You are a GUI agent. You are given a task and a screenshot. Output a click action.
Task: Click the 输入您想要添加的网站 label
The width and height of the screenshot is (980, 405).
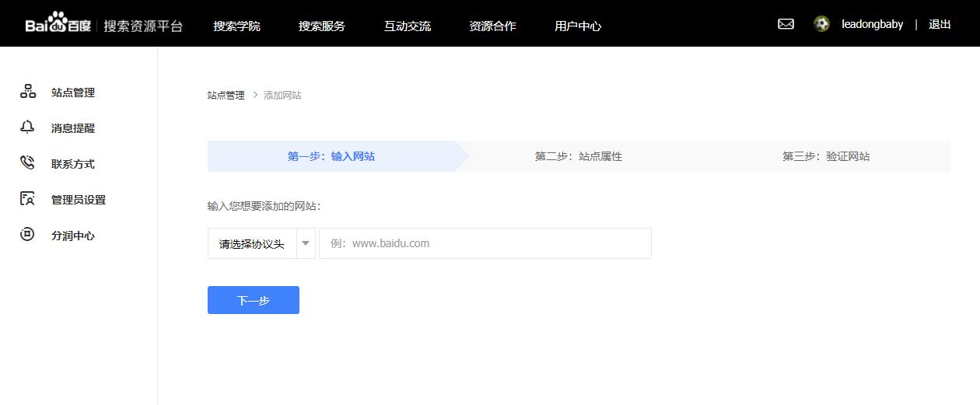coord(264,206)
